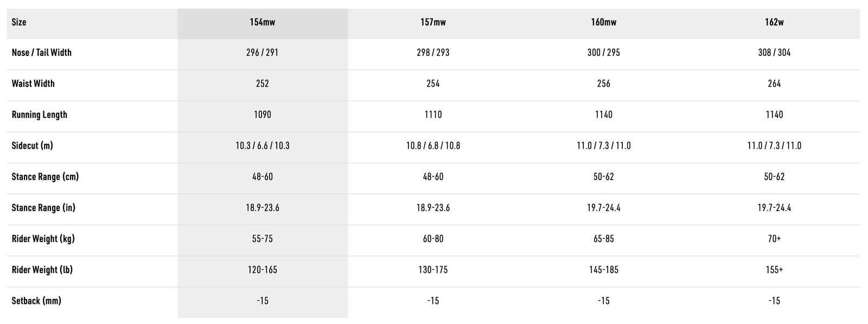
Task: Click the 55-75 rider weight cell
Action: (x=263, y=239)
